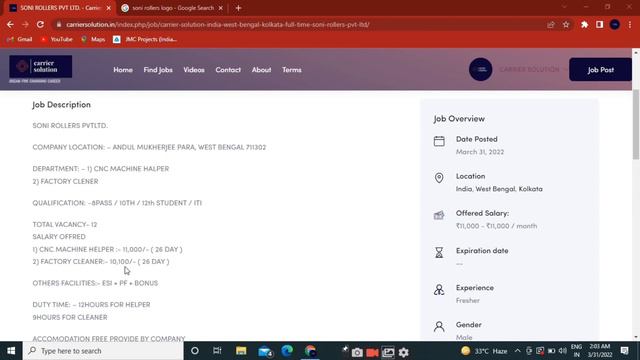Open Gmail bookmark
The image size is (640, 360).
click(20, 39)
